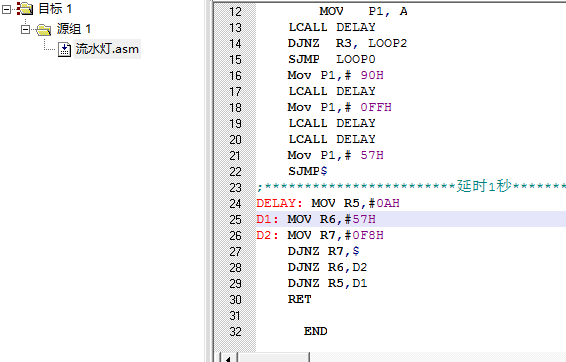
Task: Click the 0FFH value on line 18
Action: pyautogui.click(x=376, y=107)
